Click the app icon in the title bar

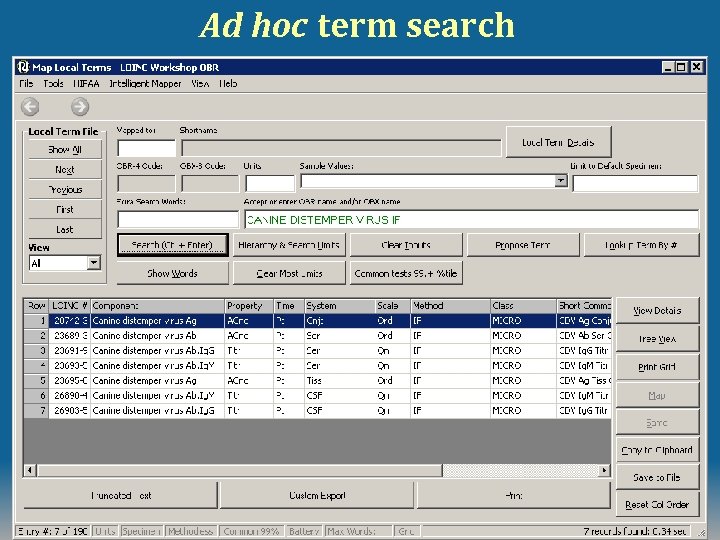click(23, 67)
